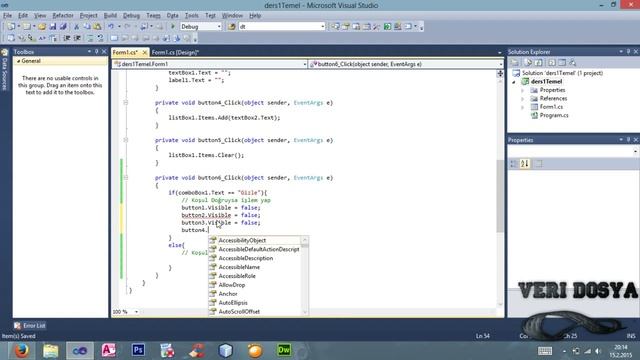Click Comment out selected lines icon
Screen dimensions: 640x360
click(90, 38)
